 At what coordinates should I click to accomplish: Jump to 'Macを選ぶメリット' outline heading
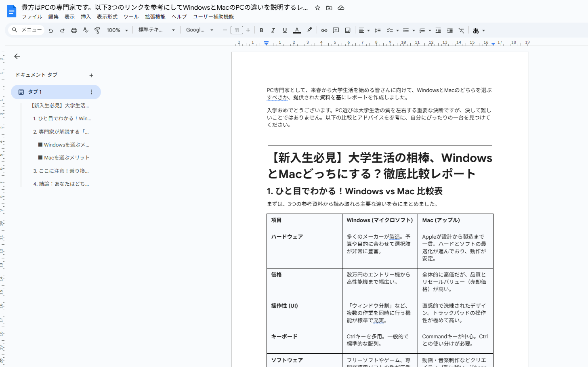click(67, 158)
